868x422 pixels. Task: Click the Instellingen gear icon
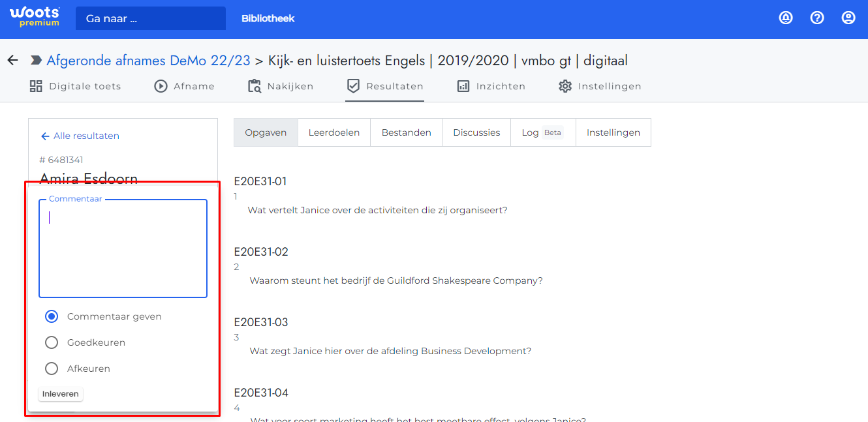tap(565, 86)
